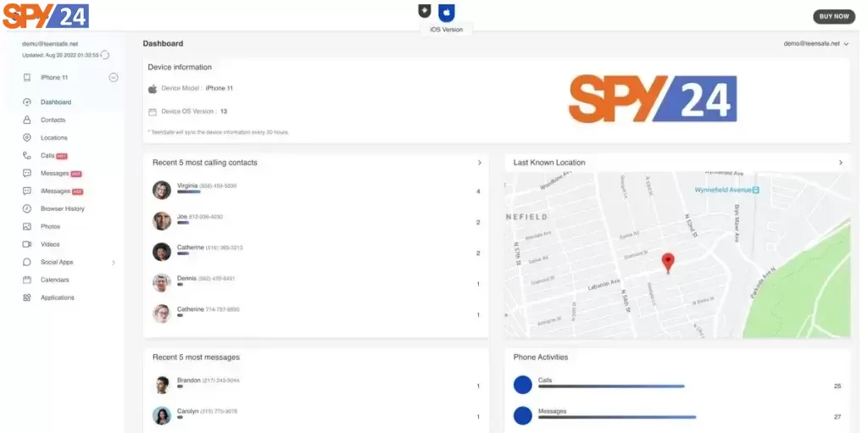The height and width of the screenshot is (433, 868).
Task: Click the calendar icon beside Device OS Version
Action: coord(153,112)
